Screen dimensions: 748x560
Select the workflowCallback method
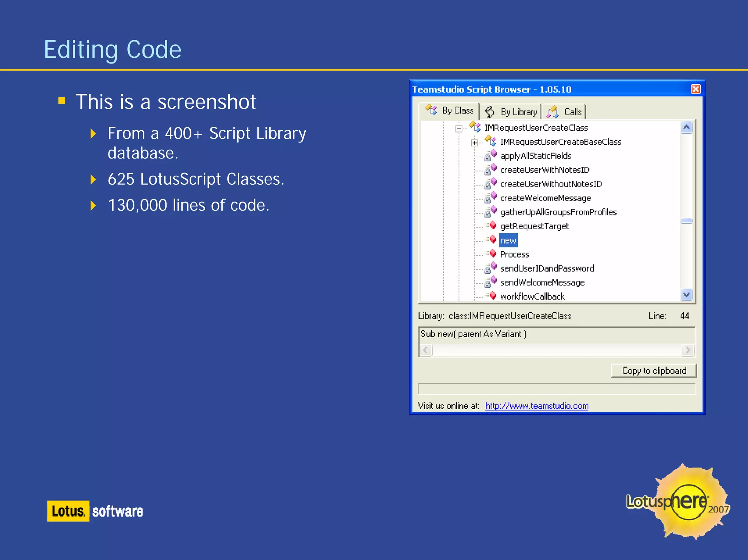click(x=532, y=296)
